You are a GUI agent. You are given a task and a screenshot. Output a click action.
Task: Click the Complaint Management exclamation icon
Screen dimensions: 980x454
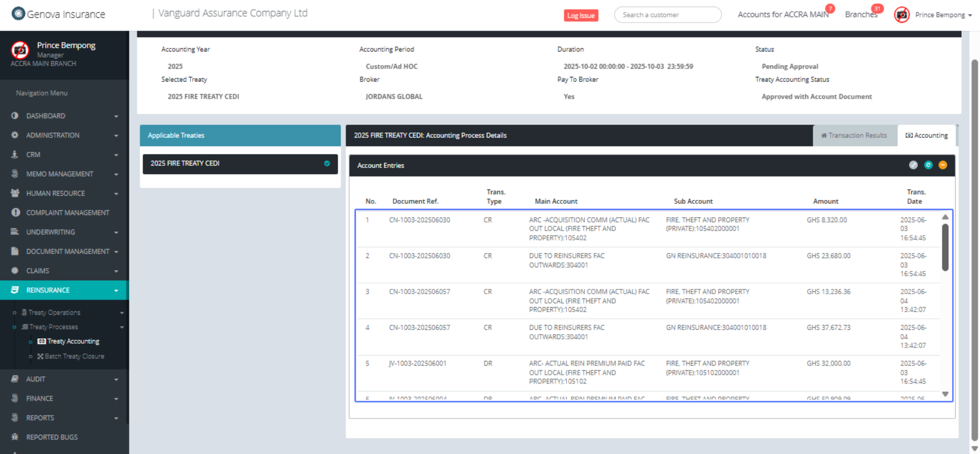click(15, 212)
